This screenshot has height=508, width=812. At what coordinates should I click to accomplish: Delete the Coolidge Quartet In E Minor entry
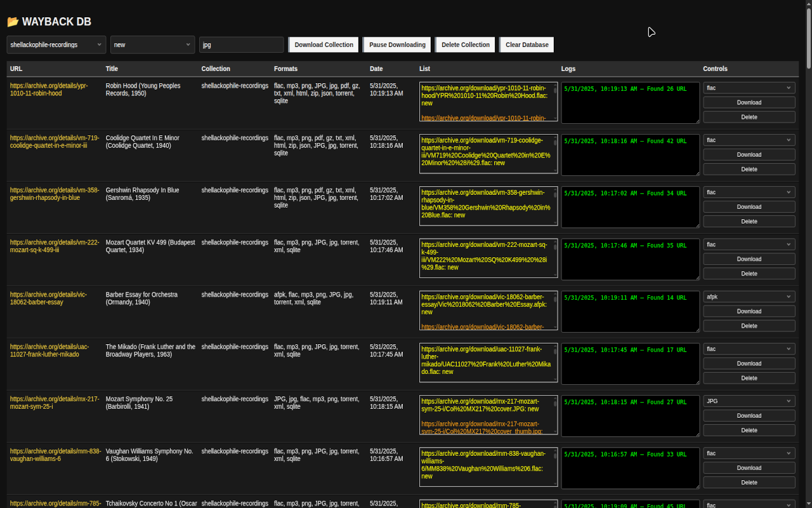749,169
